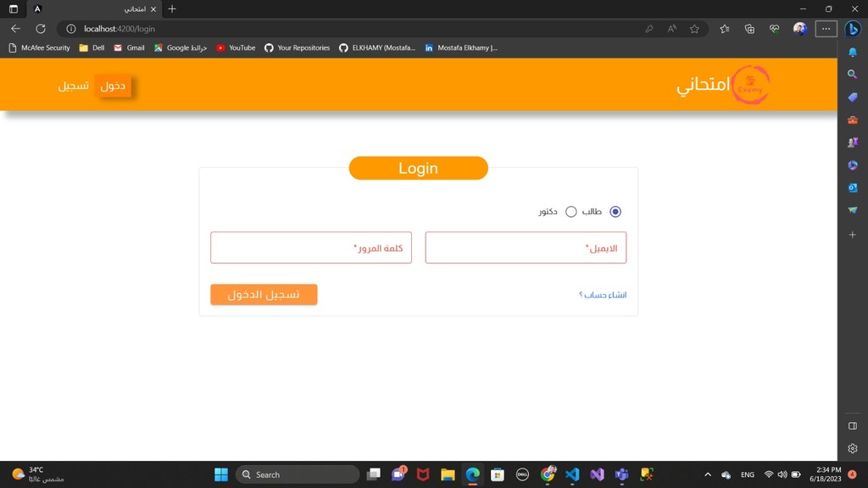
Task: Click the Examy logo in header
Action: pos(750,85)
